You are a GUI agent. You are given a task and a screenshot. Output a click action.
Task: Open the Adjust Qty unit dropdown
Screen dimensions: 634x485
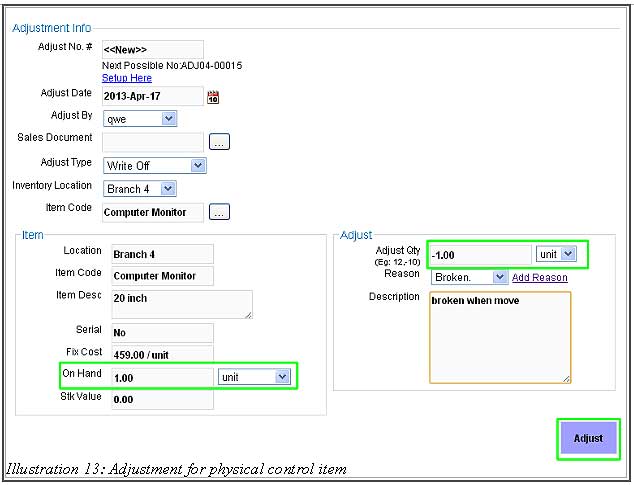[557, 254]
